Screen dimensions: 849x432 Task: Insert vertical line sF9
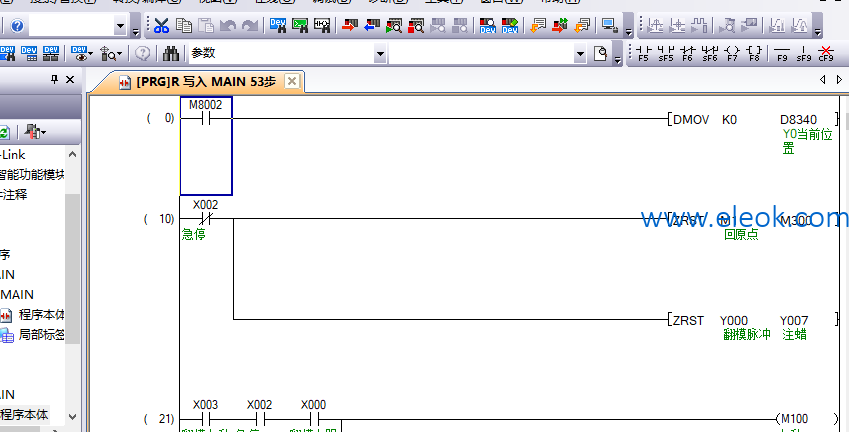804,53
